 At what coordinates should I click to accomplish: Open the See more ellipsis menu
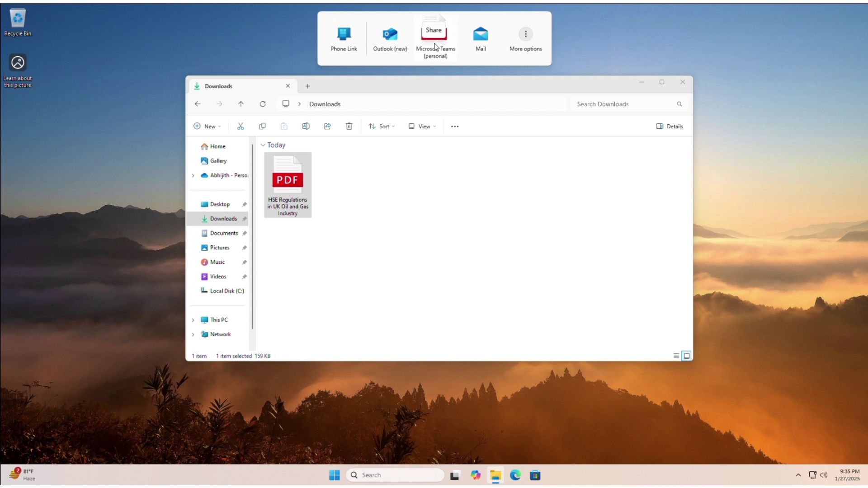(454, 126)
